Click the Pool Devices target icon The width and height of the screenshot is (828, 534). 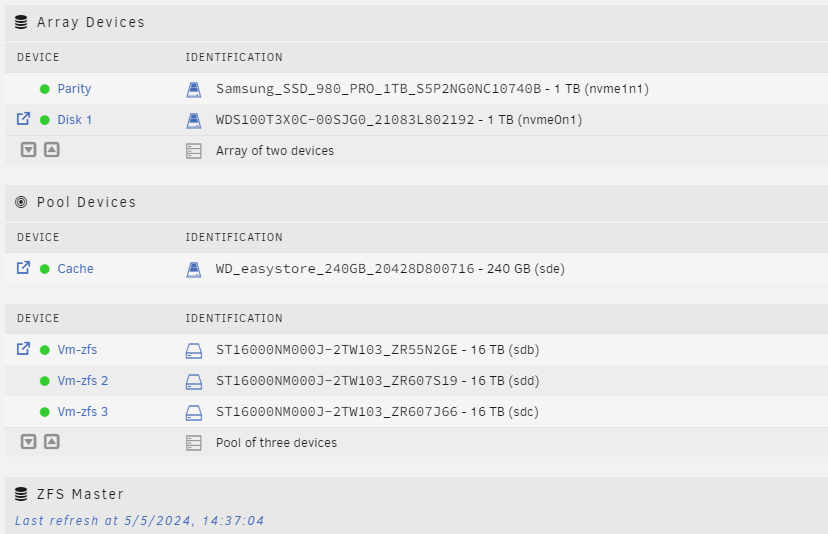[x=21, y=202]
